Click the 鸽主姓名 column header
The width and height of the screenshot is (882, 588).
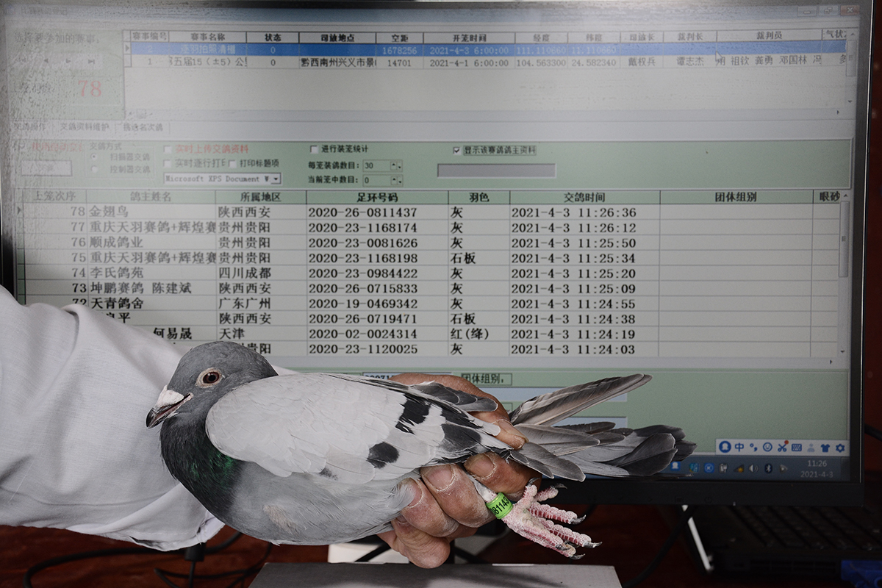[151, 197]
